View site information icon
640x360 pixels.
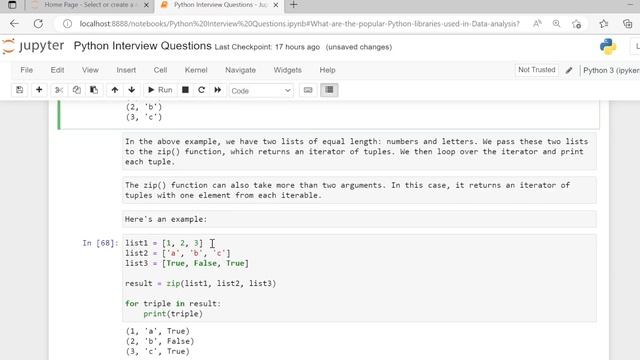pos(67,24)
